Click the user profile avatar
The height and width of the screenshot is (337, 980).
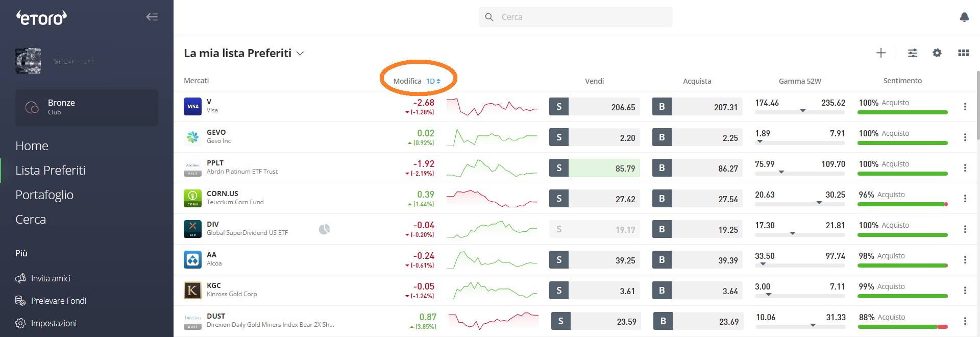(x=28, y=61)
